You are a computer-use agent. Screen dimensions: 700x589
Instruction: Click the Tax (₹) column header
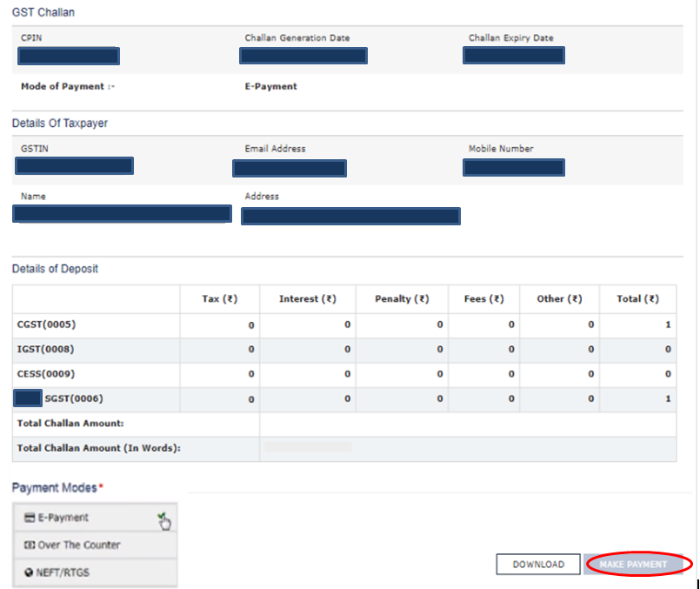[220, 298]
